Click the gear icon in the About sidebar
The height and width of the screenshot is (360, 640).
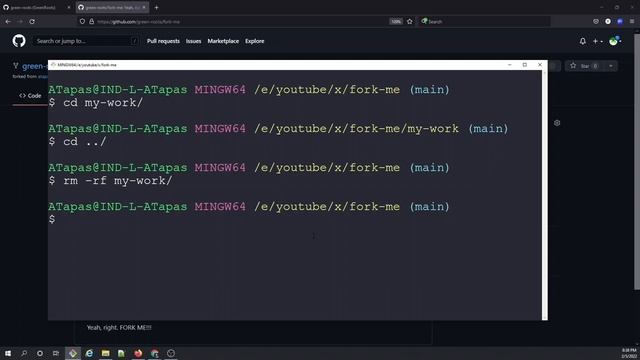point(557,123)
